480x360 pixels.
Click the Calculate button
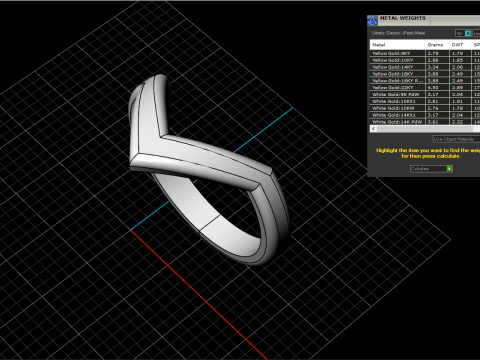[431, 169]
